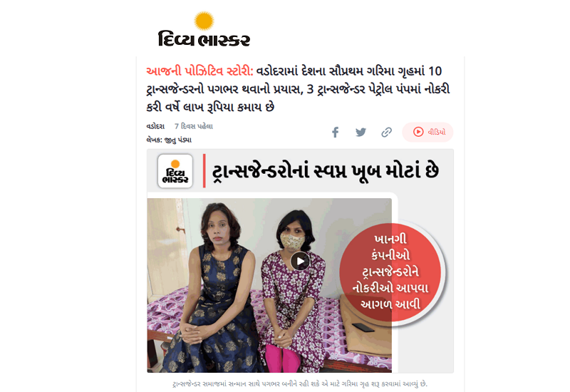Open the red આજની પોઝિટિવ સ્ટોરી category label

(x=199, y=71)
